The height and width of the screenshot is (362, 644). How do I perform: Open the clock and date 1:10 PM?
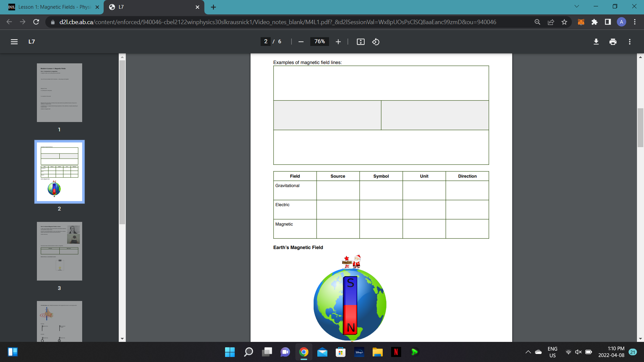coord(611,352)
